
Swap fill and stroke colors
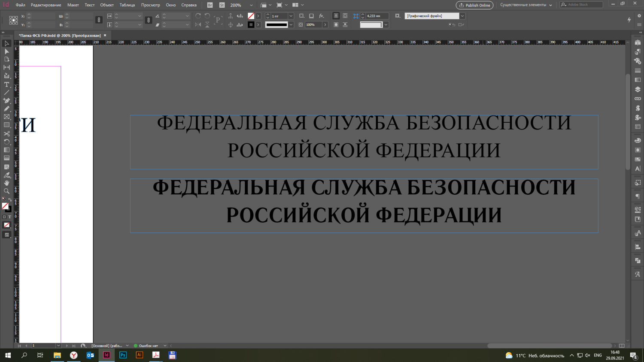pyautogui.click(x=10, y=200)
